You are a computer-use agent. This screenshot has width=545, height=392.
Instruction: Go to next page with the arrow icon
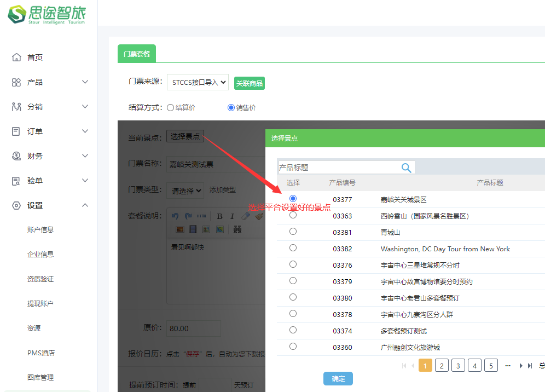click(x=521, y=366)
